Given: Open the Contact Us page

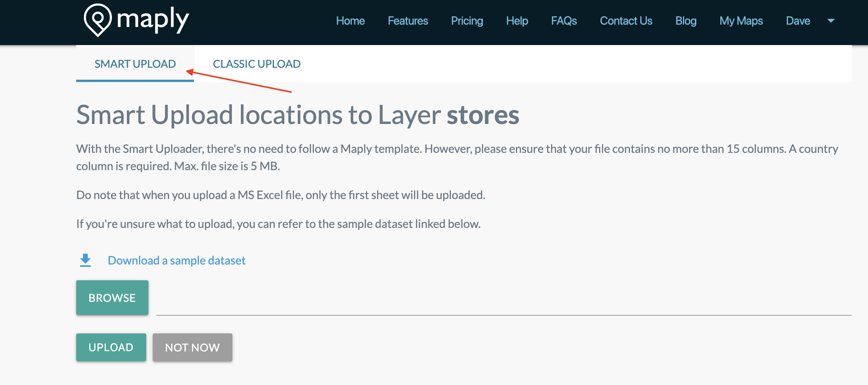Looking at the screenshot, I should coord(626,21).
